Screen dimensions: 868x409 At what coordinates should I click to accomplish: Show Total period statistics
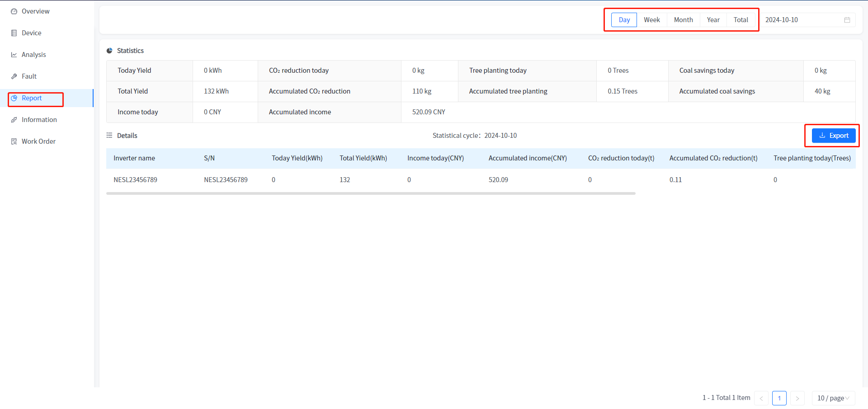741,20
